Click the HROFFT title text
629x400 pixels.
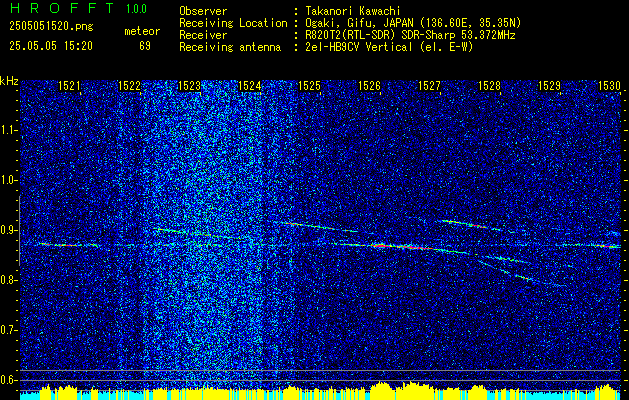[62, 8]
